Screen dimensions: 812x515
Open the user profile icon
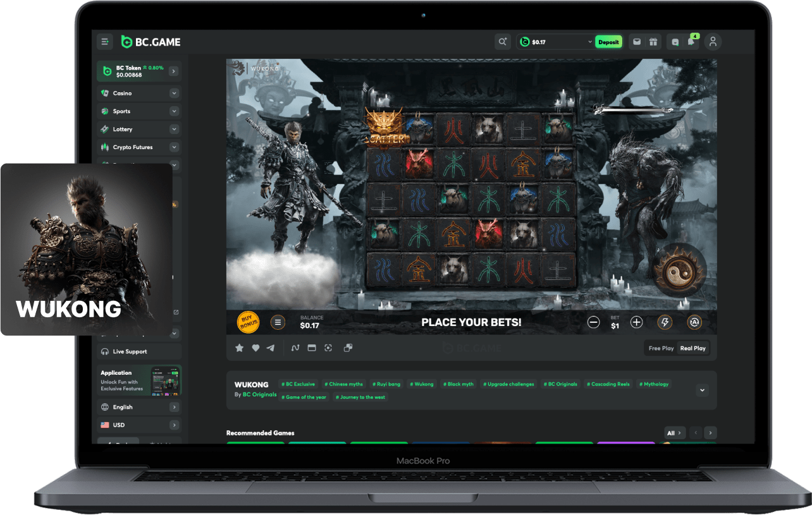click(x=713, y=42)
